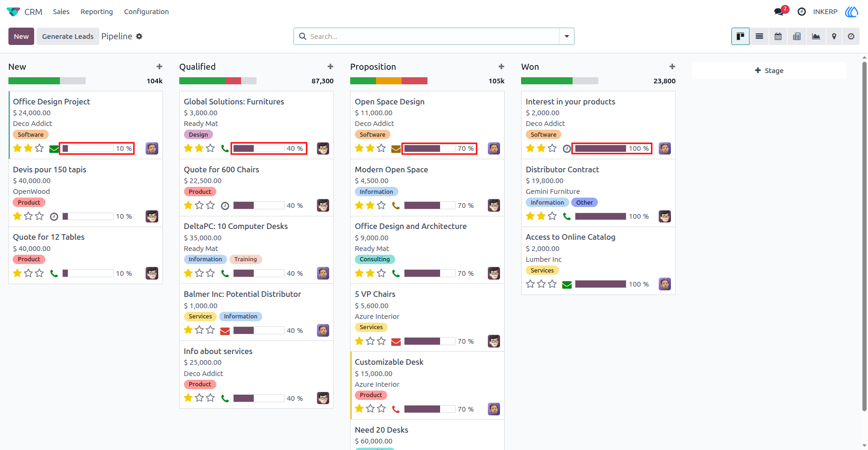Screen dimensions: 868x450
Task: Click the red email icon on Balmer Inc card
Action: click(x=225, y=331)
